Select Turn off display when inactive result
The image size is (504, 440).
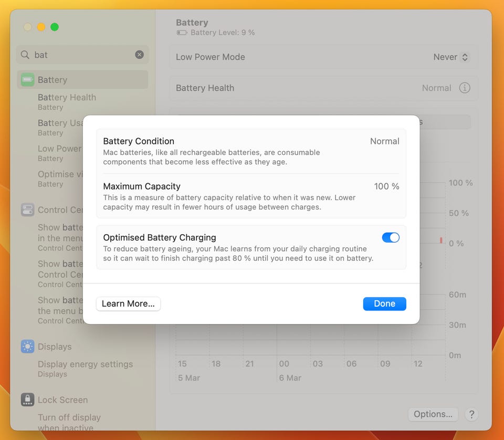pos(69,422)
